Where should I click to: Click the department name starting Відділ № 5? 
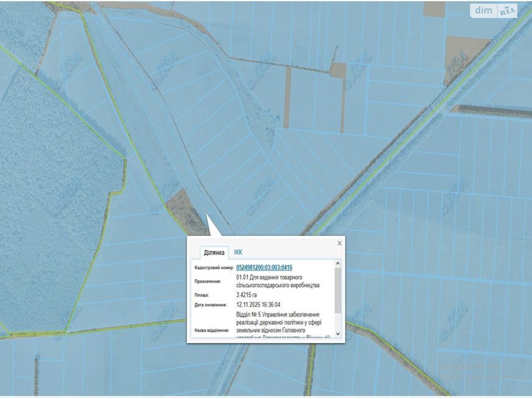(x=279, y=322)
